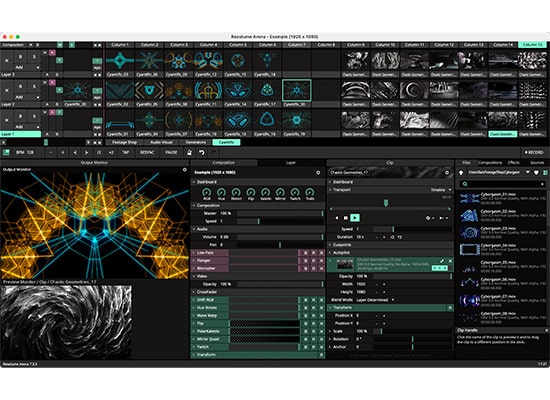Open the clip panel settings gear icon
This screenshot has height=400, width=550.
click(x=447, y=173)
